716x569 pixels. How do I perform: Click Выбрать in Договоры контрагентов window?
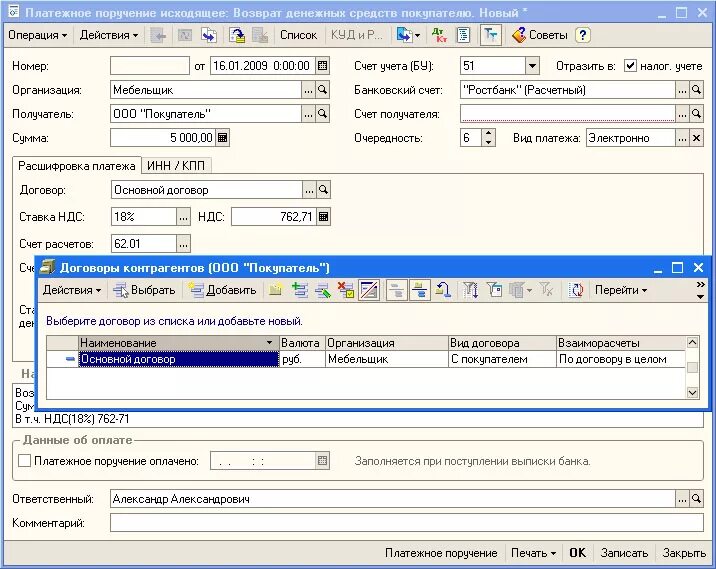pos(144,290)
